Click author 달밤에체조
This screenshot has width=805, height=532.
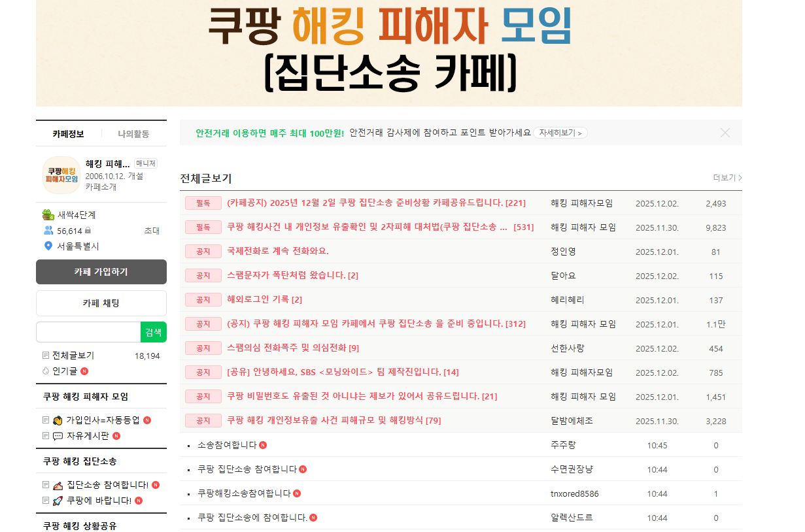[572, 420]
